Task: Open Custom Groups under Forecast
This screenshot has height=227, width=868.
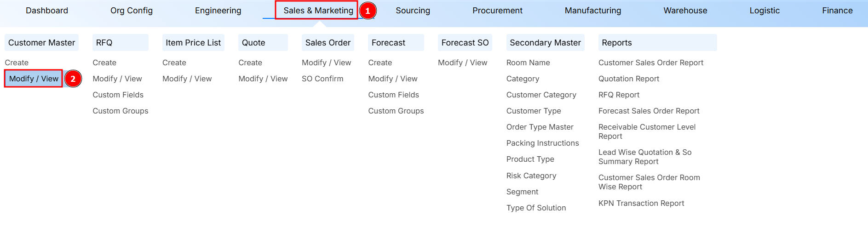Action: click(x=396, y=111)
